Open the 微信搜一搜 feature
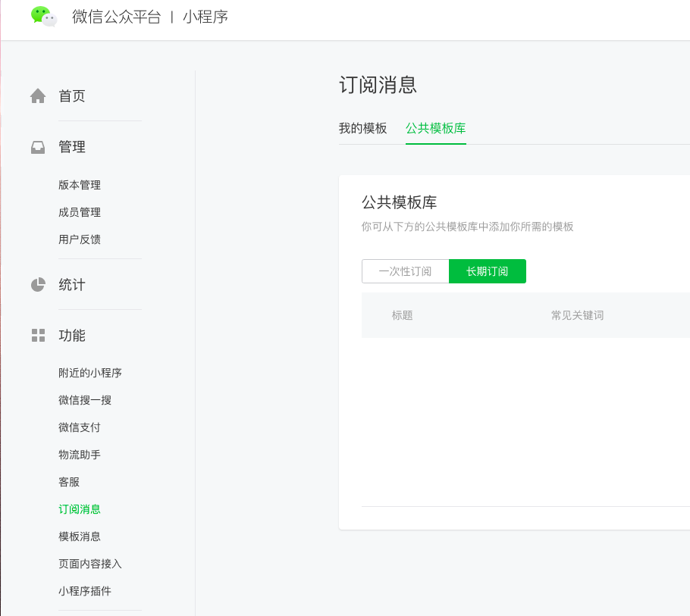This screenshot has height=616, width=690. 86,400
